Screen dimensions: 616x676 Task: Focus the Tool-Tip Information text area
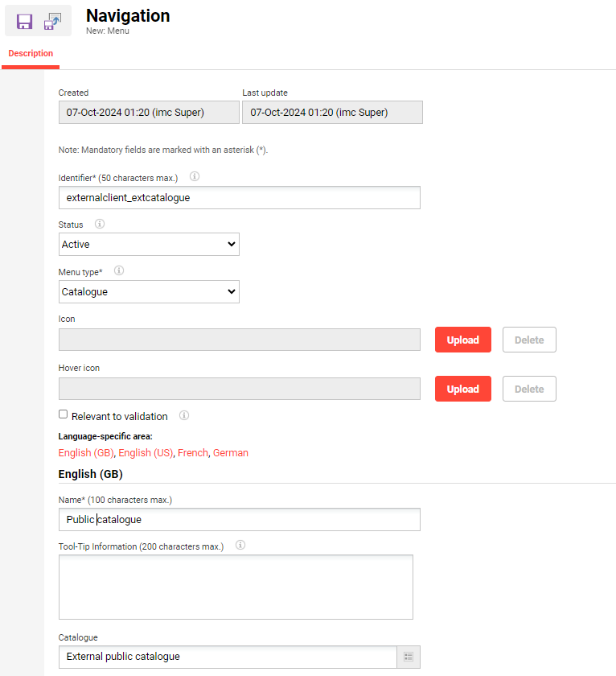click(236, 587)
